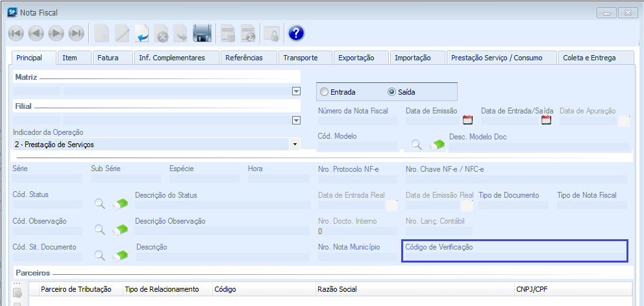Click the magnifier search icon for Cód. Modelo

coord(415,145)
